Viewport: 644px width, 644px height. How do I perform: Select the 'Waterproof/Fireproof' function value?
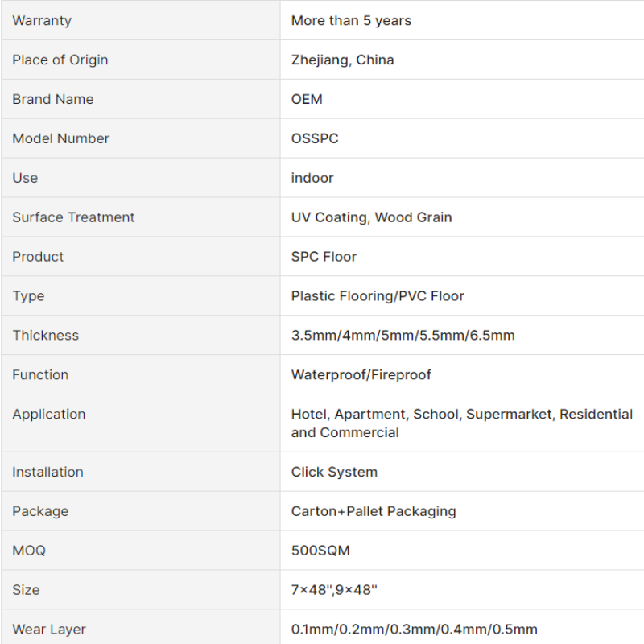pos(361,374)
